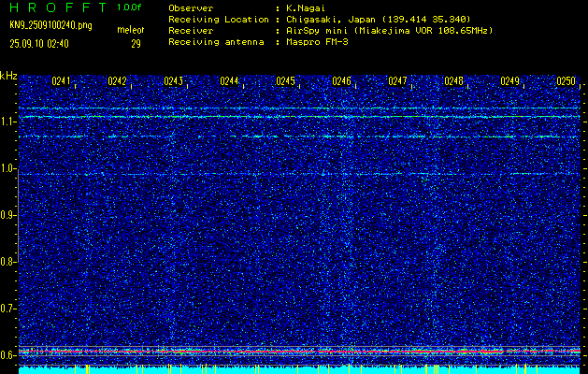Click the version label 1.0.0f
Screen dimensions: 588x374
129,7
